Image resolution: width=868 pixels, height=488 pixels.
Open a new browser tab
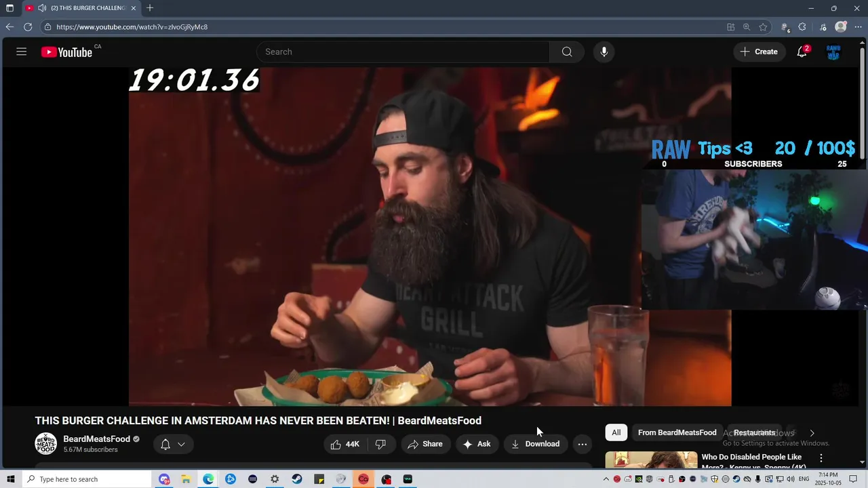coord(150,8)
